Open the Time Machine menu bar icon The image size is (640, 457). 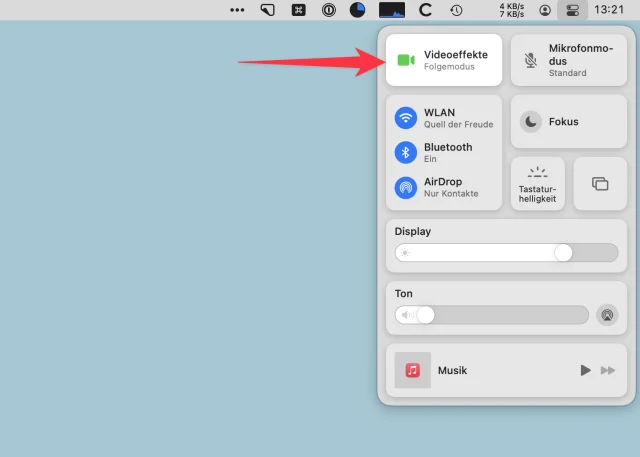[x=456, y=10]
